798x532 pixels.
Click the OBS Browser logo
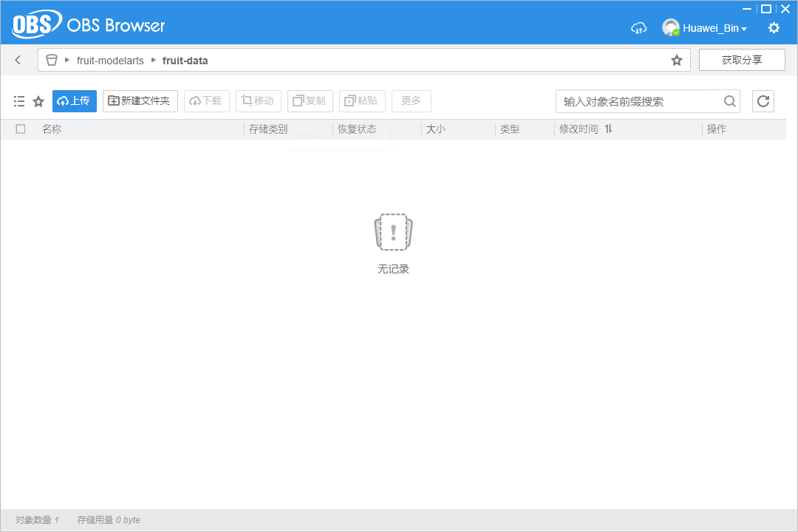(88, 25)
